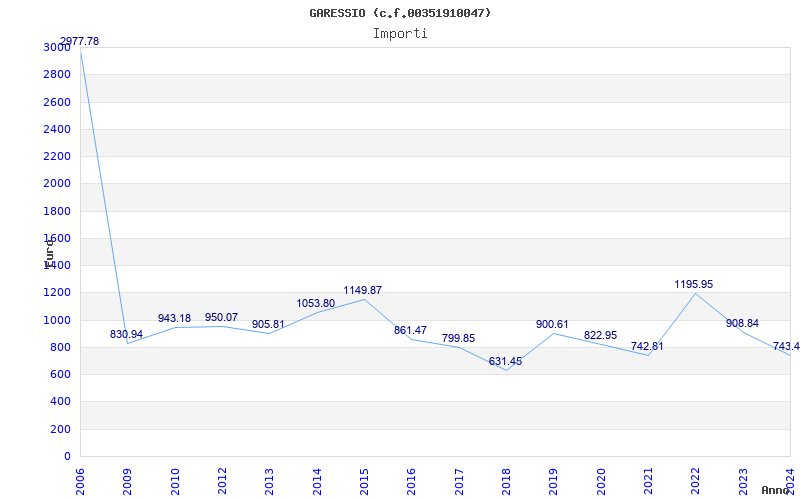Click the data label 799.85
This screenshot has width=800, height=500.
pos(458,338)
